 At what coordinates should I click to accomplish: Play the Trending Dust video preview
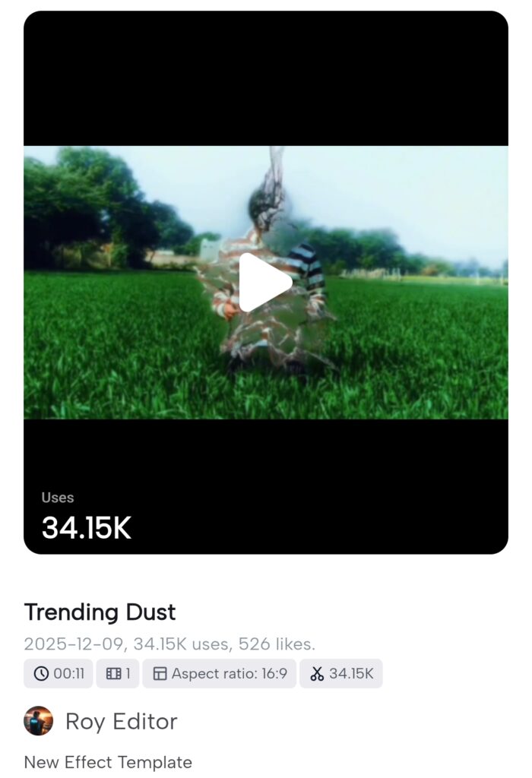point(265,282)
